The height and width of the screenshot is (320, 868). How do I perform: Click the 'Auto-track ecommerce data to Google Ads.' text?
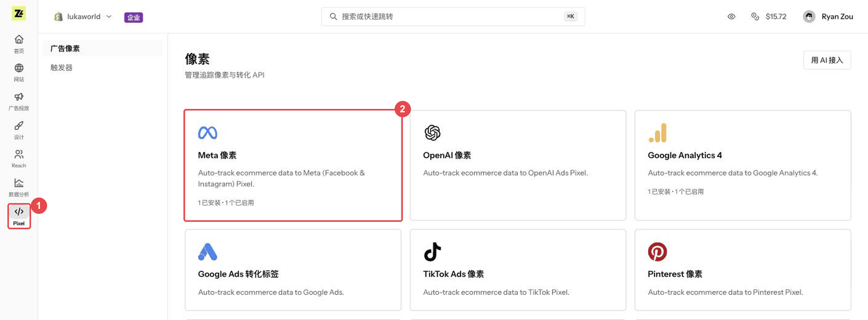pyautogui.click(x=271, y=292)
